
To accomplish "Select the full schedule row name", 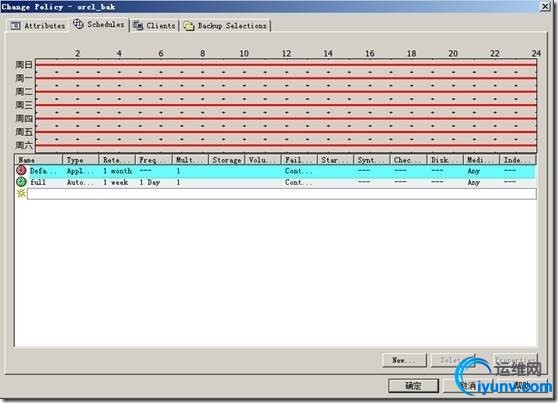I will pos(38,182).
